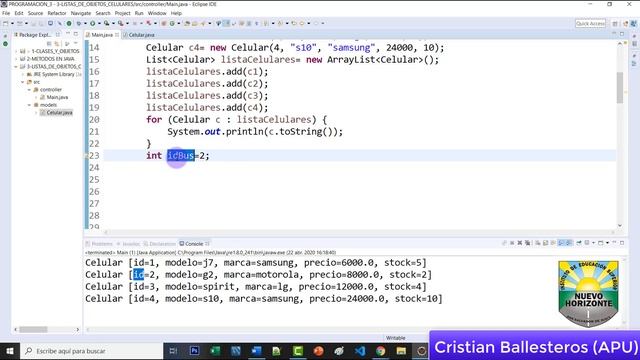Open Visual Studio Code from the taskbar
Viewport: 640px width, 360px height.
[360, 351]
